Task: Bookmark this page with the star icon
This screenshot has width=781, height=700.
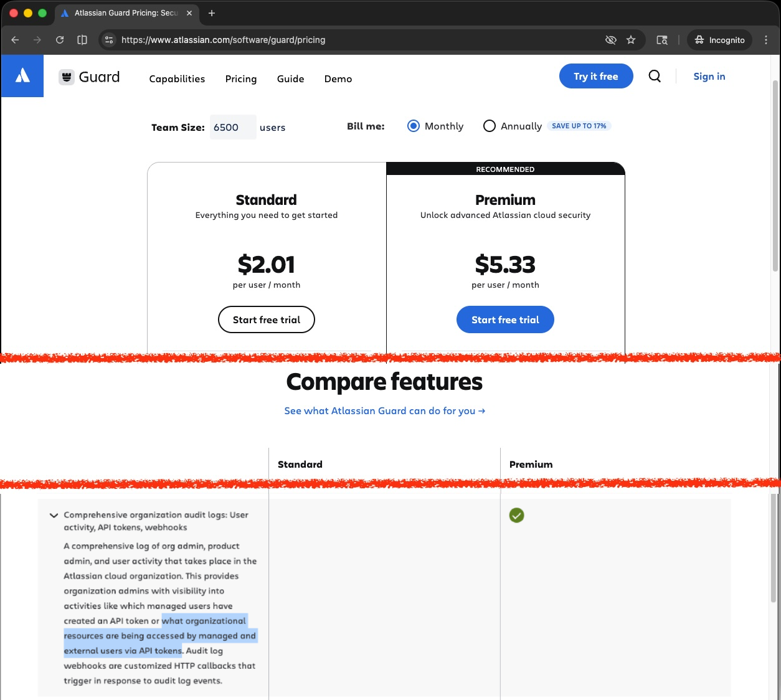Action: pos(631,40)
